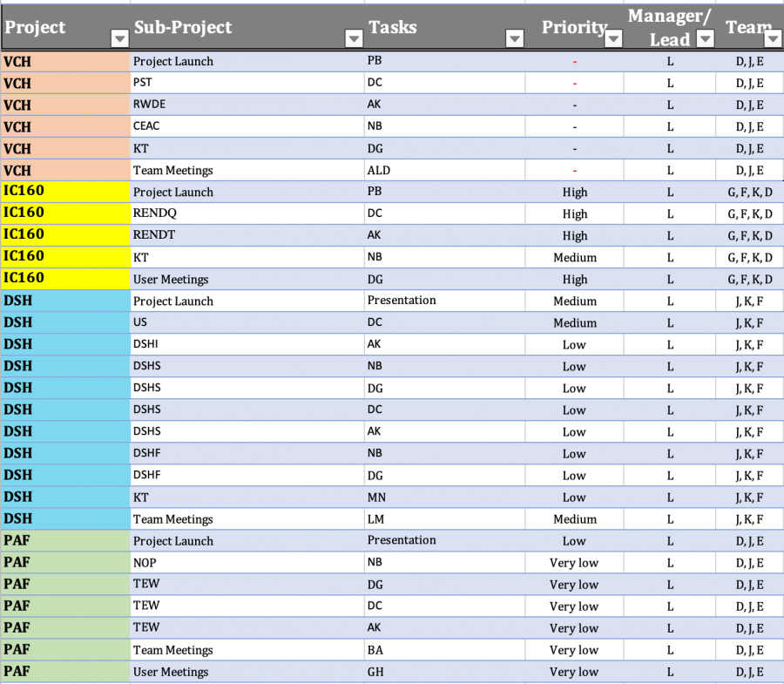This screenshot has width=784, height=684.
Task: Click the first green PAF project cell
Action: (x=65, y=541)
